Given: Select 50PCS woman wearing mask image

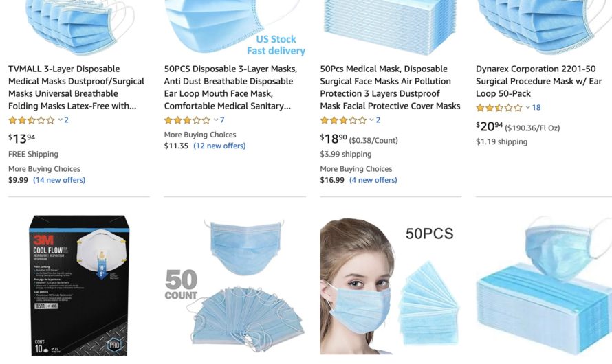Looking at the screenshot, I should (x=390, y=285).
